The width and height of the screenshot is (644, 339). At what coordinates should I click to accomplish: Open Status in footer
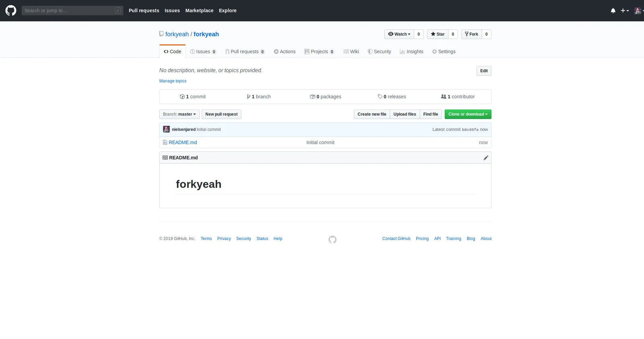pyautogui.click(x=262, y=239)
